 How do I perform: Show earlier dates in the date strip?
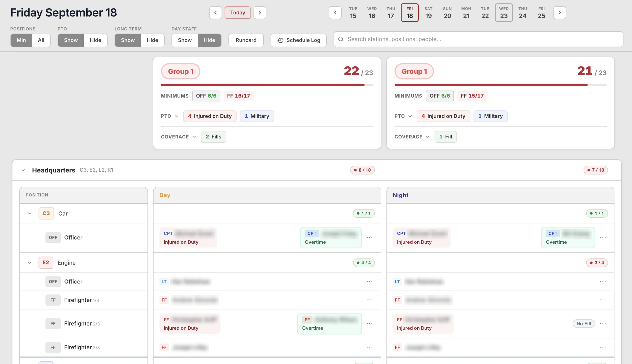tap(335, 13)
